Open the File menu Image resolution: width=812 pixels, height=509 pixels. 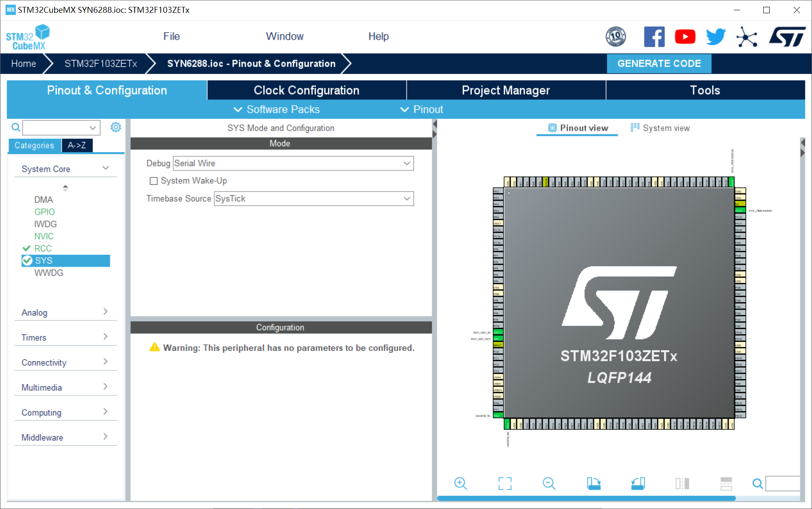171,36
